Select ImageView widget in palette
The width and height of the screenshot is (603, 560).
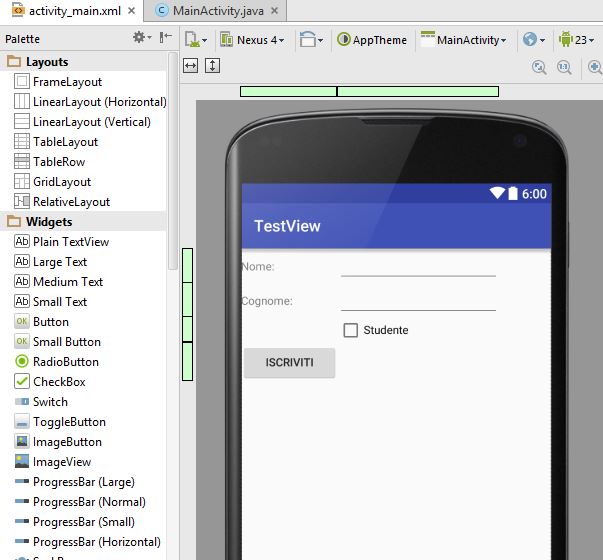pos(61,462)
